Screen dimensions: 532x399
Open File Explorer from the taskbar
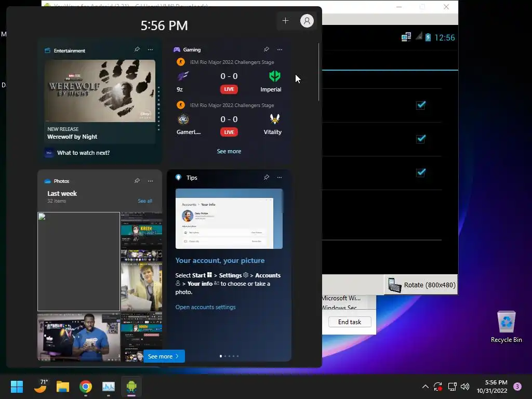click(x=63, y=387)
